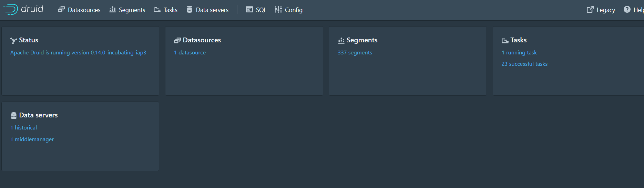
Task: Click the Segments chart icon in the navbar
Action: [112, 10]
